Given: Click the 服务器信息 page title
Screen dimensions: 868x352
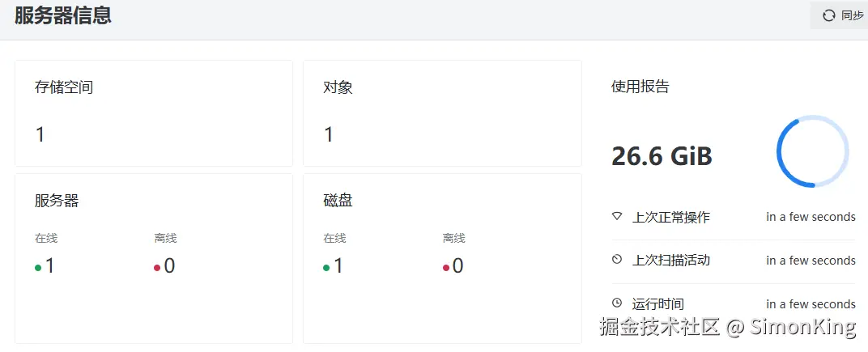Looking at the screenshot, I should 63,15.
